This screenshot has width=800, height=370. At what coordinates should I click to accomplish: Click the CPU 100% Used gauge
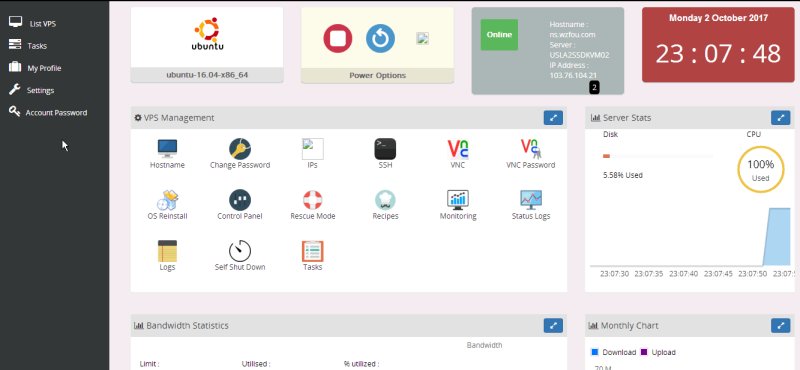760,169
